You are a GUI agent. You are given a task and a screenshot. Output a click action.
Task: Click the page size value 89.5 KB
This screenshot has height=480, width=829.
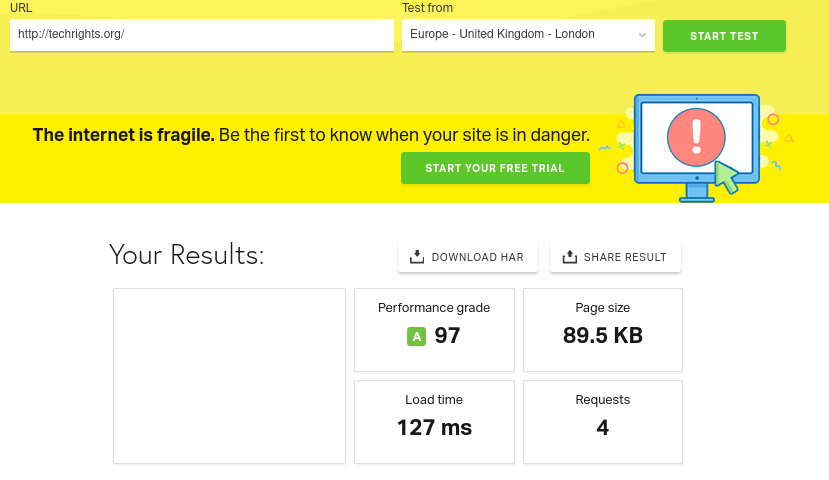[603, 336]
